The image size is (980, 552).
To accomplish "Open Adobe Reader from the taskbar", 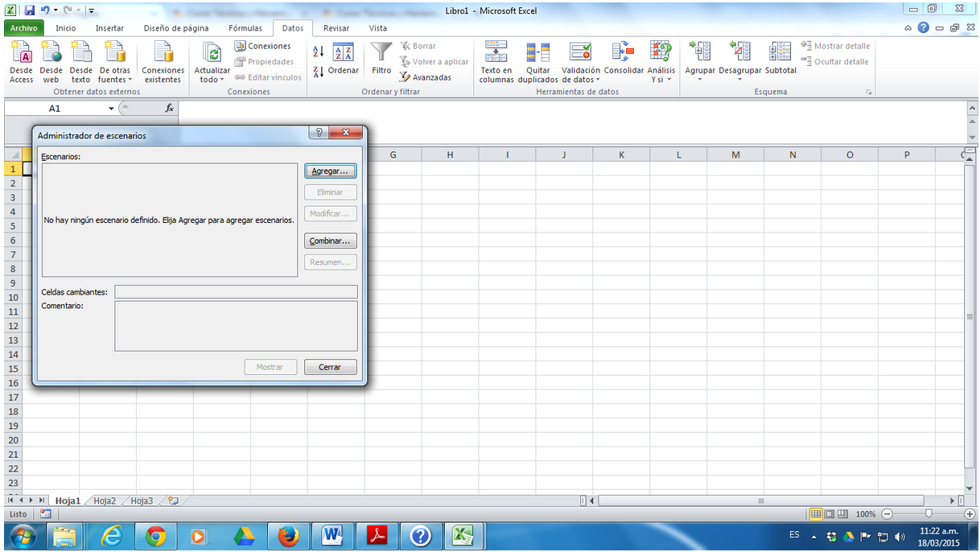I will pos(377,536).
